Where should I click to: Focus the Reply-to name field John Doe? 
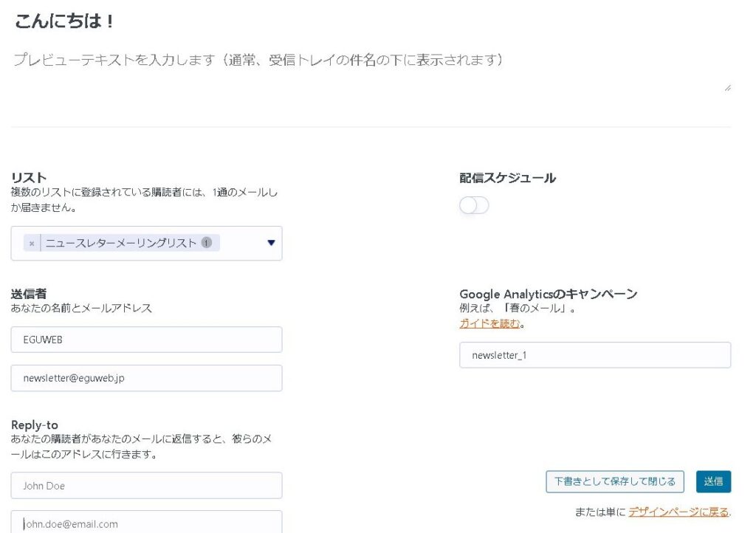(146, 486)
